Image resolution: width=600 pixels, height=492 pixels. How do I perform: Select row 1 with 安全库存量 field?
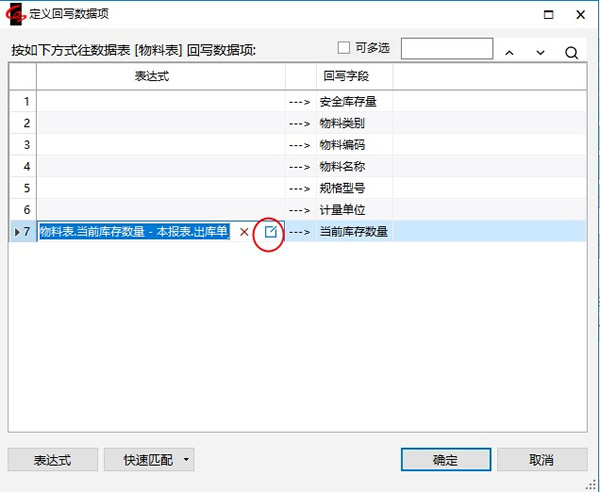click(x=354, y=101)
